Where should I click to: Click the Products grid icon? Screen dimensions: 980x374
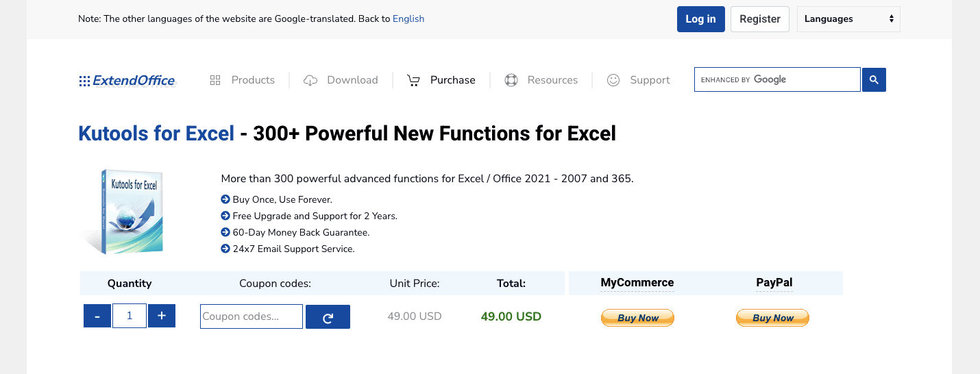point(215,80)
